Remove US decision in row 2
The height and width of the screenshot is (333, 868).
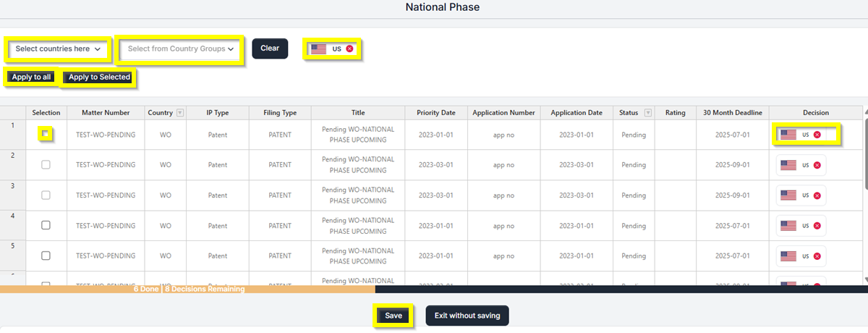pos(817,165)
